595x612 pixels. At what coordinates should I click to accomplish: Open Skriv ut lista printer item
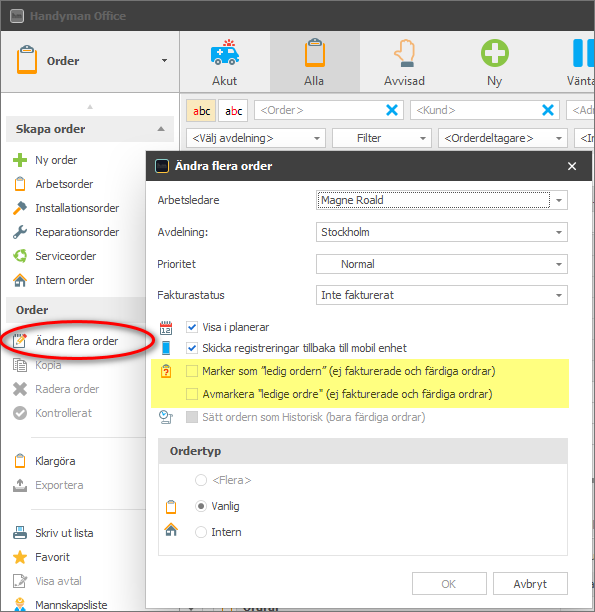pyautogui.click(x=53, y=533)
